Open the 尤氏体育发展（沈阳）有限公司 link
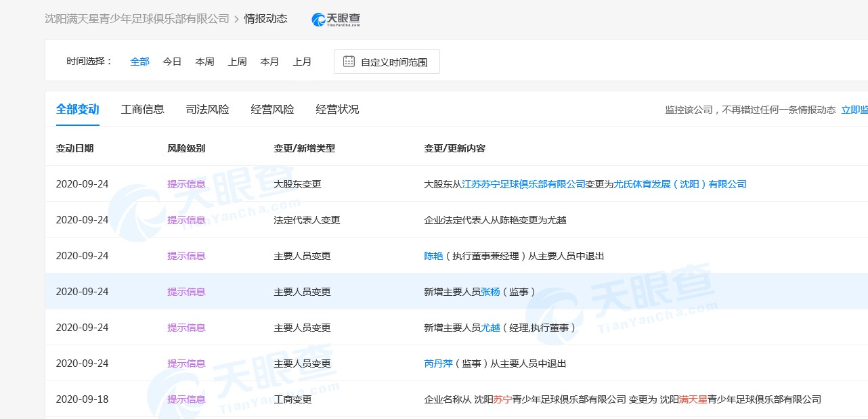 click(680, 184)
